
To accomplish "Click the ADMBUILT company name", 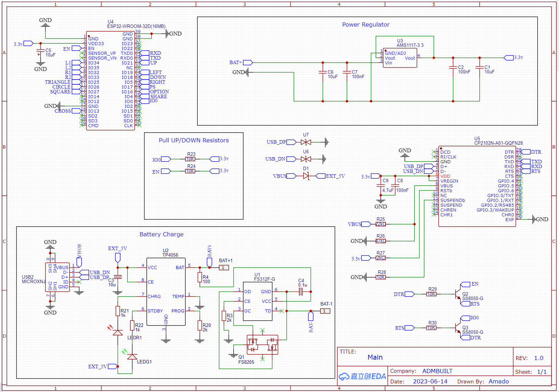I will tap(437, 371).
